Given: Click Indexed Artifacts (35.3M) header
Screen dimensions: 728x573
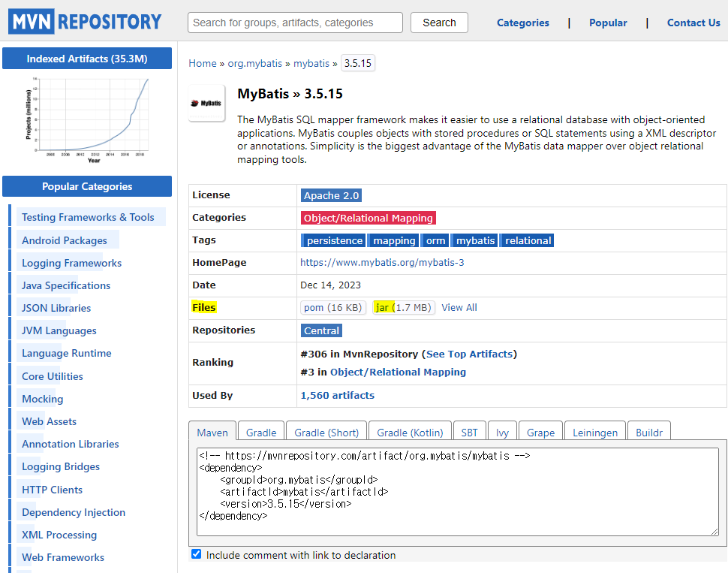Looking at the screenshot, I should [87, 59].
